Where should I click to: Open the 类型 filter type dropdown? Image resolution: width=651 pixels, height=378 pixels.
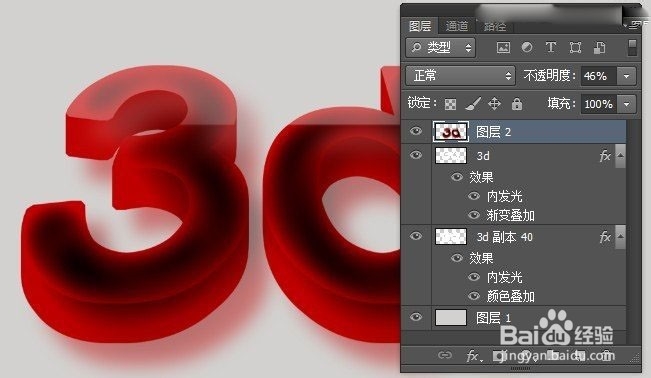pyautogui.click(x=441, y=47)
